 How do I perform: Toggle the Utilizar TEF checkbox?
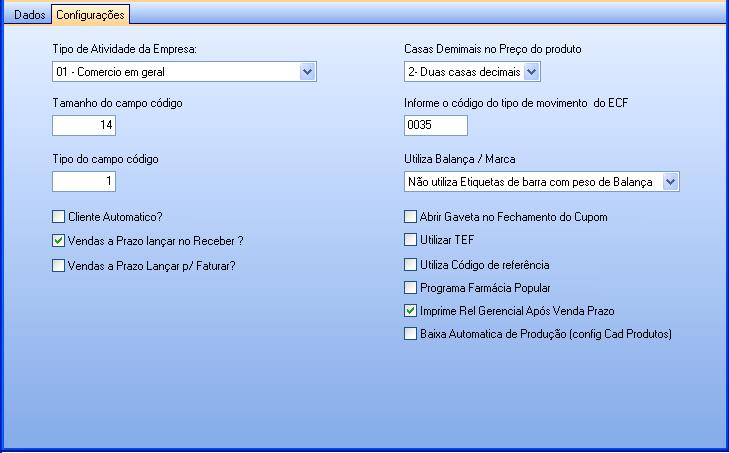(410, 240)
